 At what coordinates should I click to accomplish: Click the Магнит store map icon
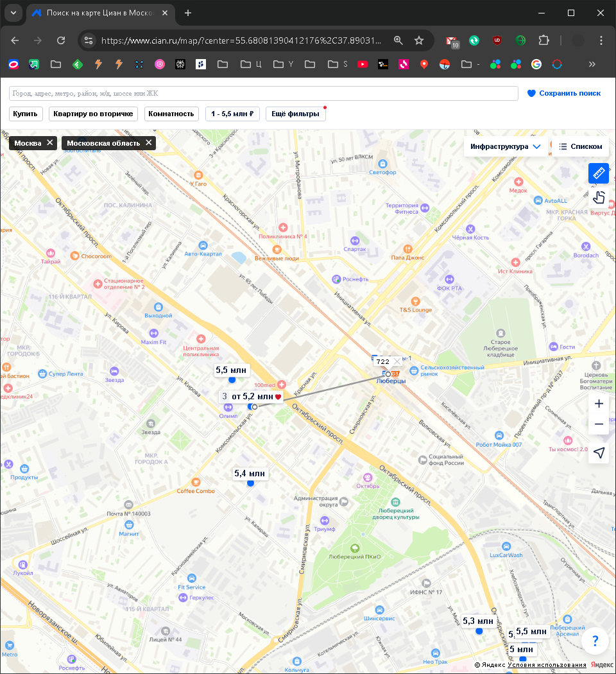tap(129, 525)
